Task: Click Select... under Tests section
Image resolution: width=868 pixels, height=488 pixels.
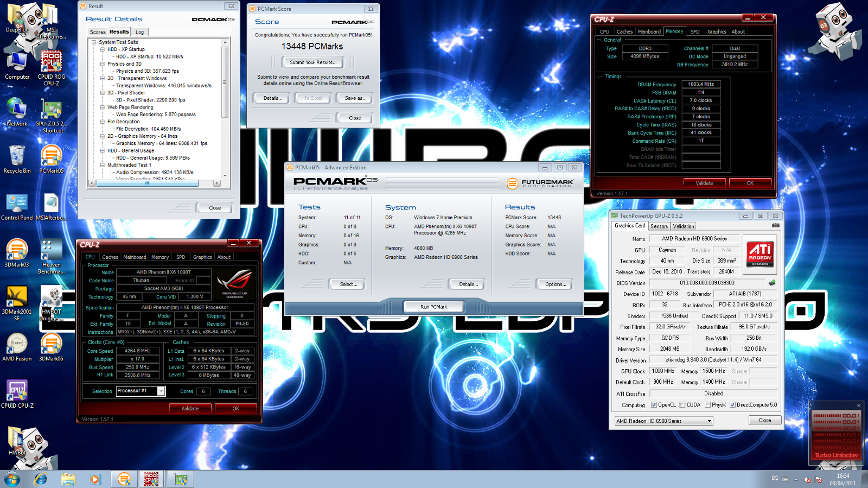Action: [x=348, y=284]
